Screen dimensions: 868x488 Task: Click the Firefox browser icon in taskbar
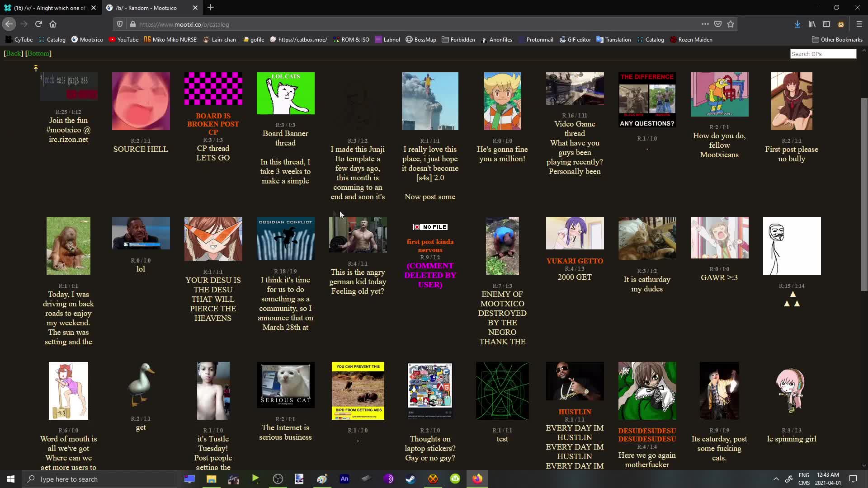[x=477, y=479]
